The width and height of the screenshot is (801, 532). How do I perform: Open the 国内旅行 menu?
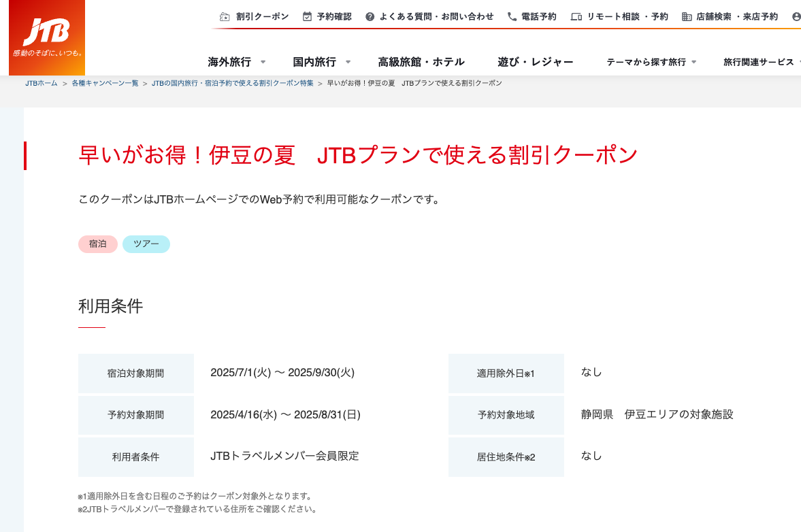314,63
